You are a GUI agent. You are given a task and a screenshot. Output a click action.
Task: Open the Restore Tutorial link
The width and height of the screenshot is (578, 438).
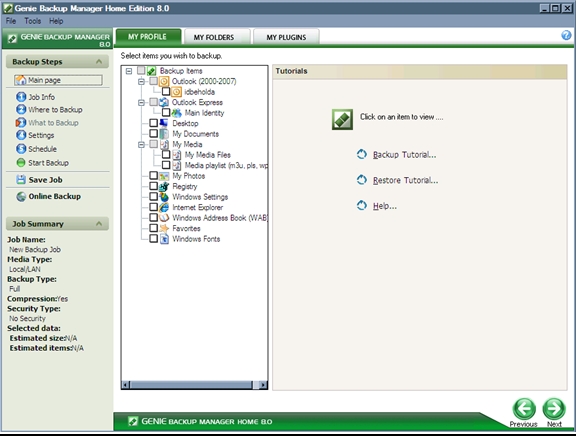[x=405, y=180]
